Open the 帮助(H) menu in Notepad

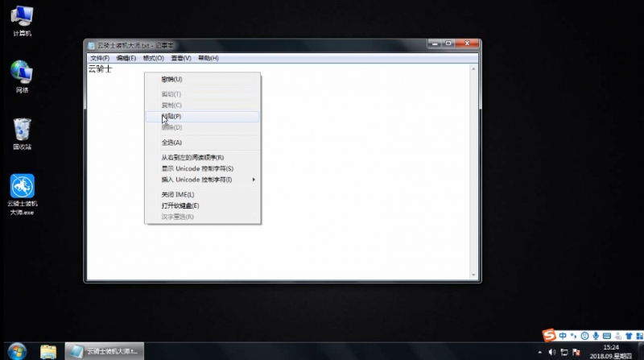[x=208, y=58]
